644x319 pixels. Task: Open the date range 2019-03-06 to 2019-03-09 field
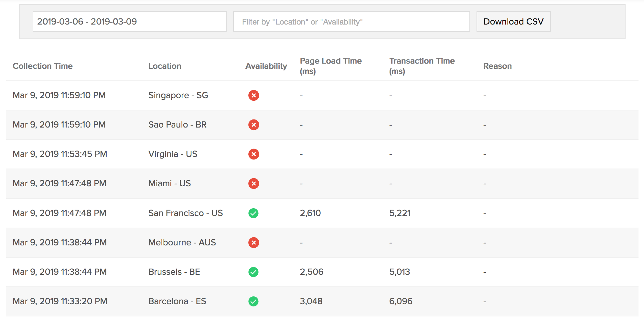129,22
